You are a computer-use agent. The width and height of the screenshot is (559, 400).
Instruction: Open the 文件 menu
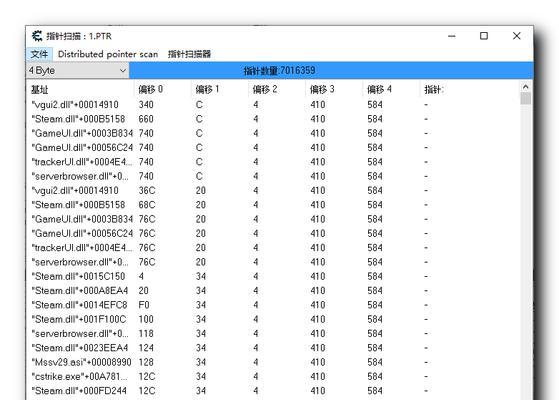39,54
